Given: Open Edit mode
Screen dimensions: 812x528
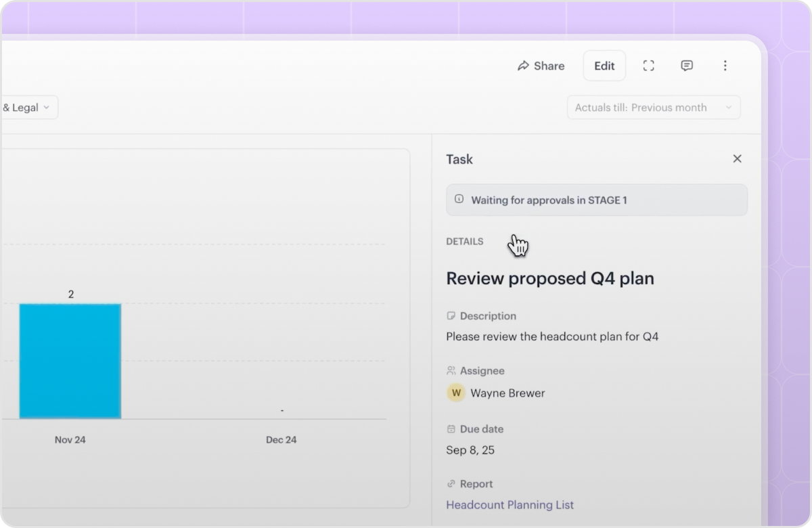Looking at the screenshot, I should pyautogui.click(x=604, y=66).
